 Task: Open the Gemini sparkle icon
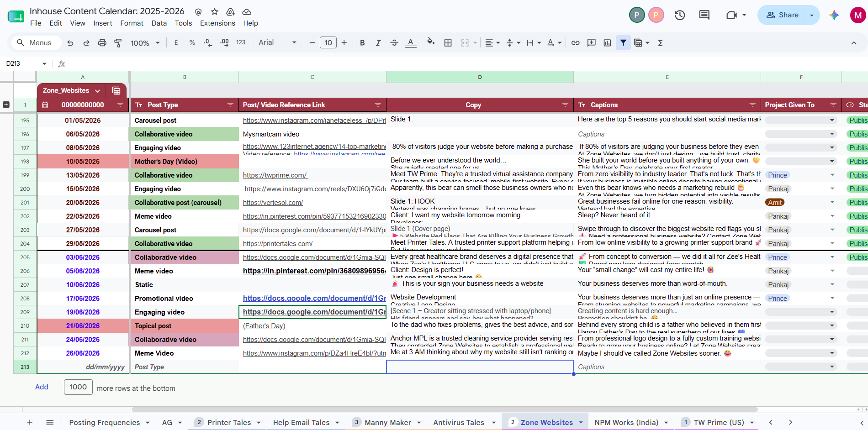(834, 15)
